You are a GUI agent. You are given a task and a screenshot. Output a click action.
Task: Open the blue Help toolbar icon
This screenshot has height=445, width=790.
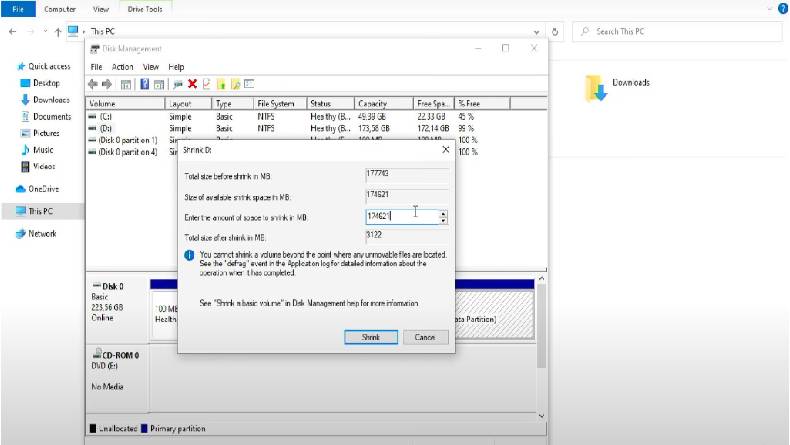[x=145, y=84]
